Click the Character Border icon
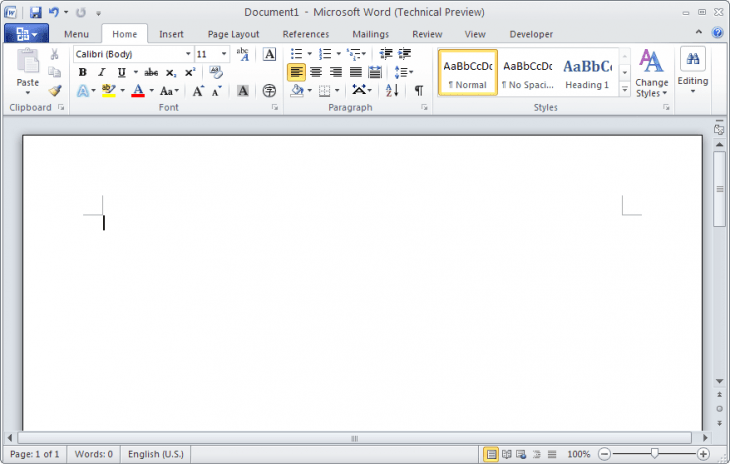 point(269,54)
